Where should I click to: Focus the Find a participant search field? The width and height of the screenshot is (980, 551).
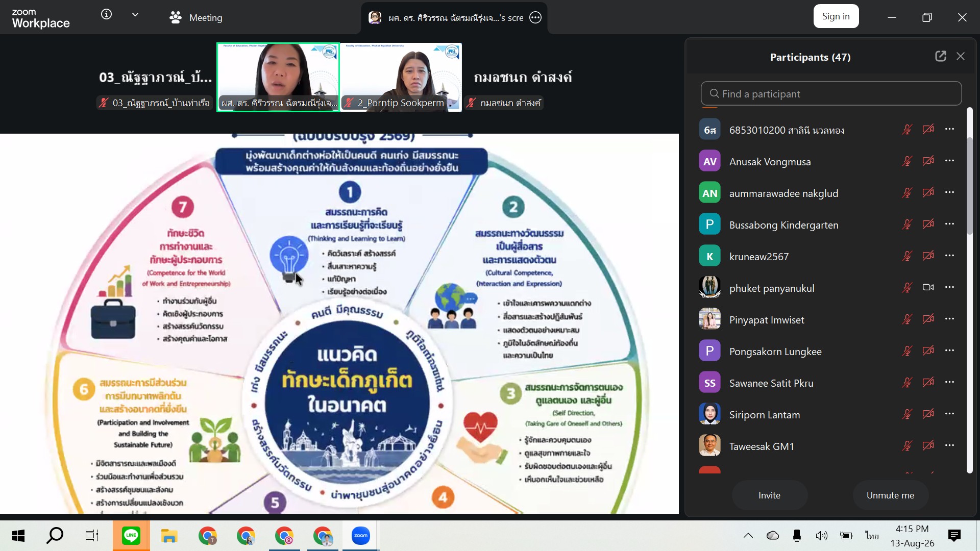pyautogui.click(x=831, y=94)
